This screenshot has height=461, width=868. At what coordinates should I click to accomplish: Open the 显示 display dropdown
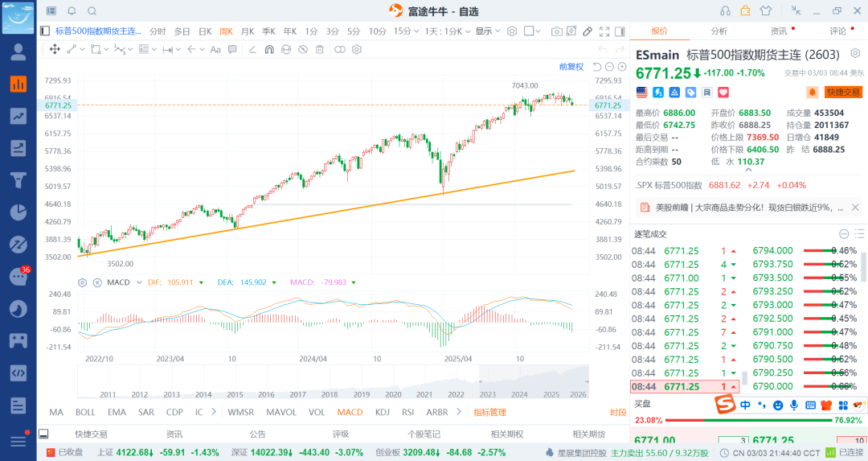tap(488, 31)
